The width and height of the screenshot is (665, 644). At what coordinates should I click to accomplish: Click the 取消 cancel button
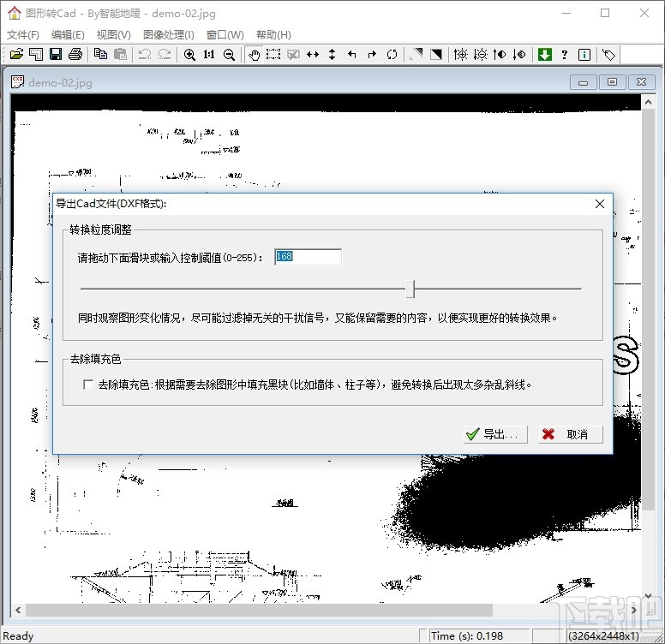571,434
